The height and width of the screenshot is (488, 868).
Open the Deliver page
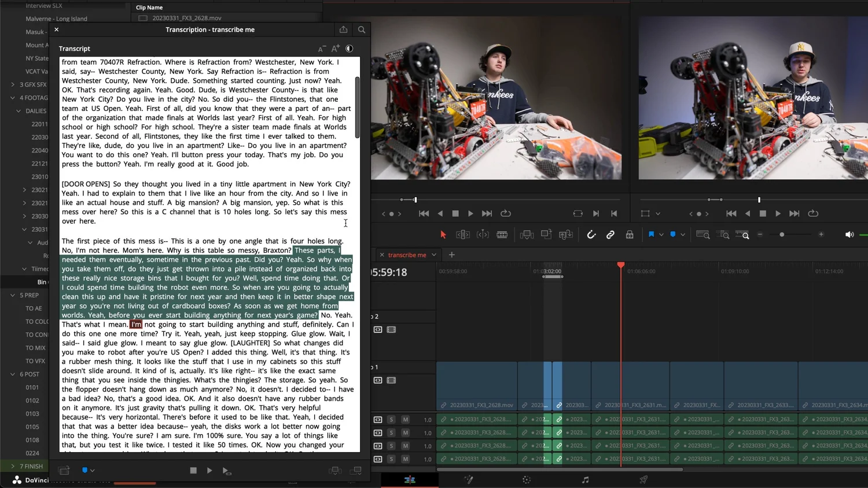point(643,479)
